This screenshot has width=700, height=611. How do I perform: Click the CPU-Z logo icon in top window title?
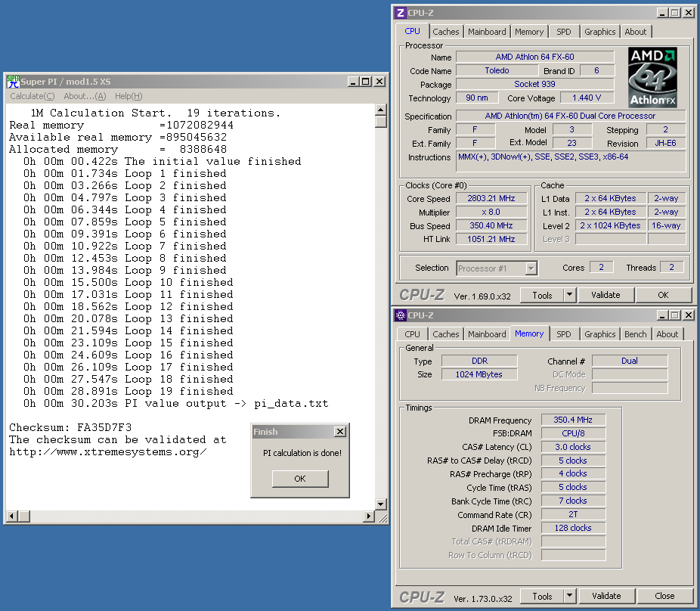coord(400,13)
